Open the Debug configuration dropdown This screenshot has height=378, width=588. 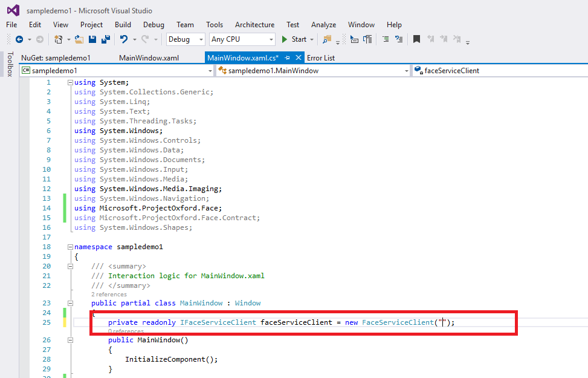[x=185, y=39]
